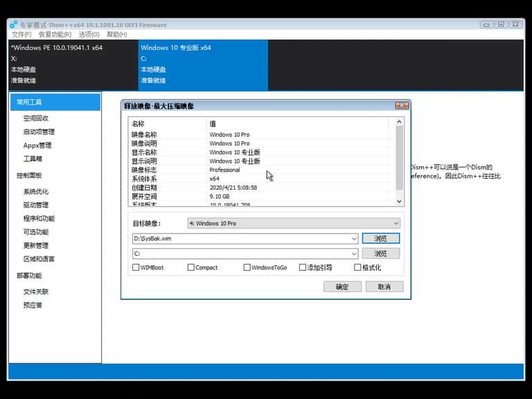532x399 pixels.
Task: Open the 文件(F) menu
Action: (x=21, y=35)
